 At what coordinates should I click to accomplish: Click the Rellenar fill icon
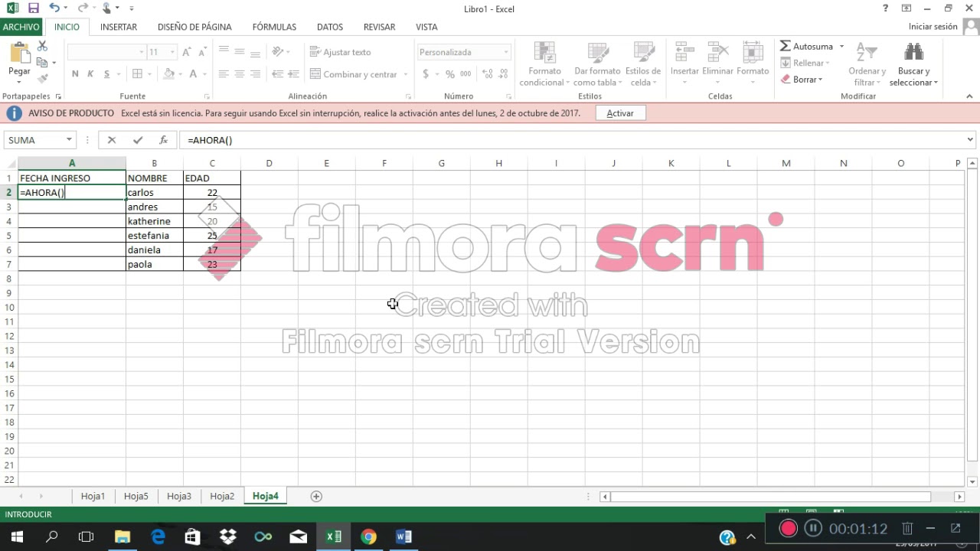[786, 63]
